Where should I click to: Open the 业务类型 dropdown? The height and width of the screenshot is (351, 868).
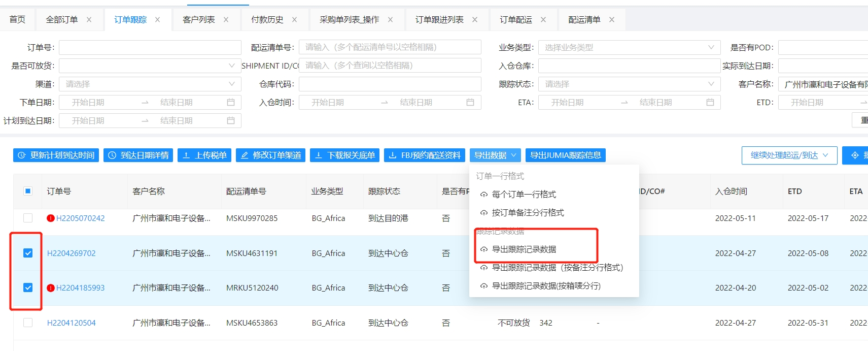point(629,48)
